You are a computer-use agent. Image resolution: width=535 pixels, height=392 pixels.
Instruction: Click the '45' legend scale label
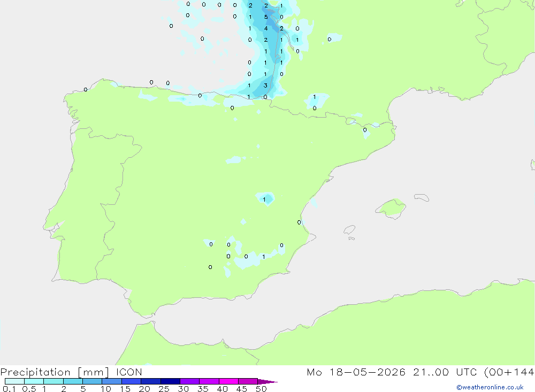242,389
